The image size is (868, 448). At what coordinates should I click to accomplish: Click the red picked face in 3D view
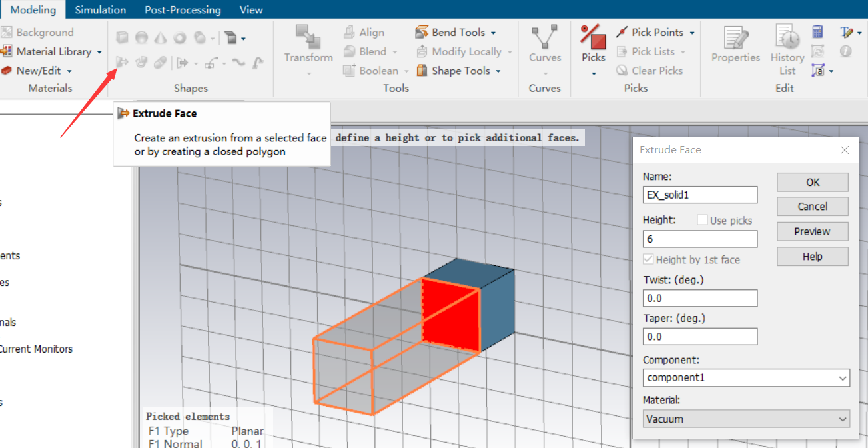coord(452,317)
